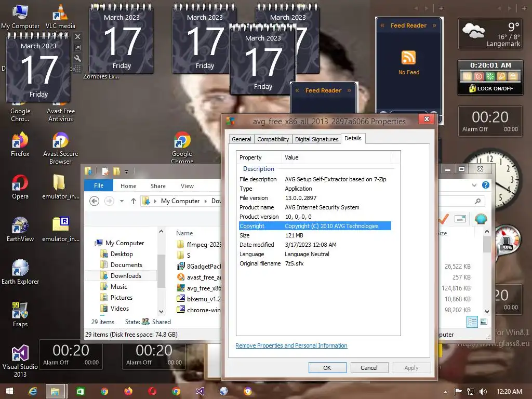This screenshot has height=399, width=532.
Task: Open the File menu in Explorer
Action: (x=99, y=185)
